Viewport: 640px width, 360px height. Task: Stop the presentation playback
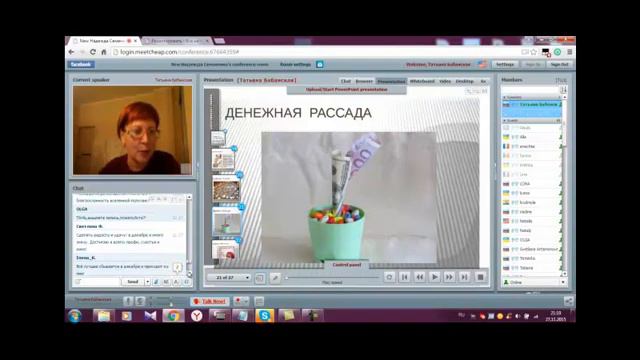coord(480,277)
